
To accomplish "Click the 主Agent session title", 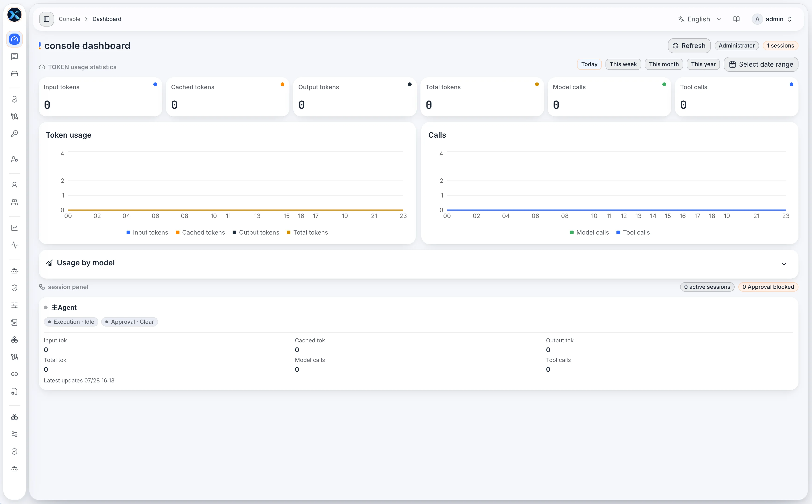I will click(64, 308).
